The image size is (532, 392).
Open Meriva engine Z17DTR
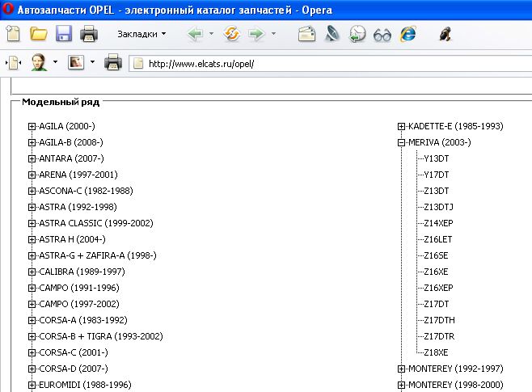pyautogui.click(x=439, y=336)
